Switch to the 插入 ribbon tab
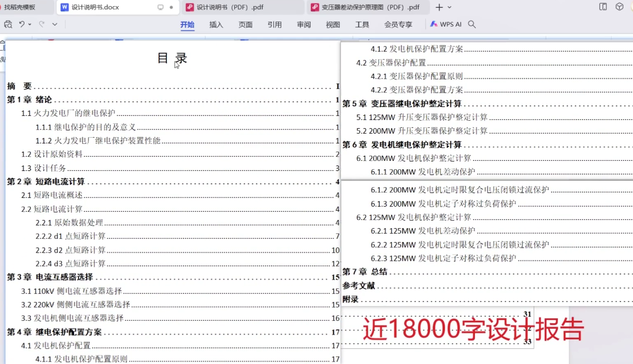This screenshot has width=633, height=364. tap(216, 25)
